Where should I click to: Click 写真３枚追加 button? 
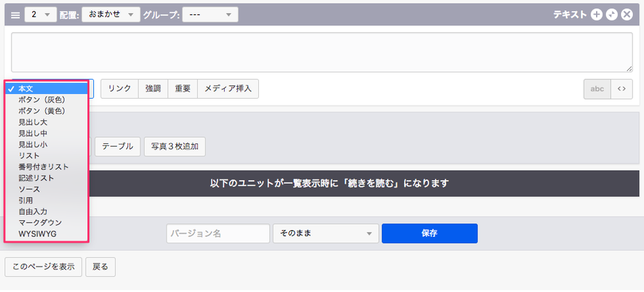(175, 147)
